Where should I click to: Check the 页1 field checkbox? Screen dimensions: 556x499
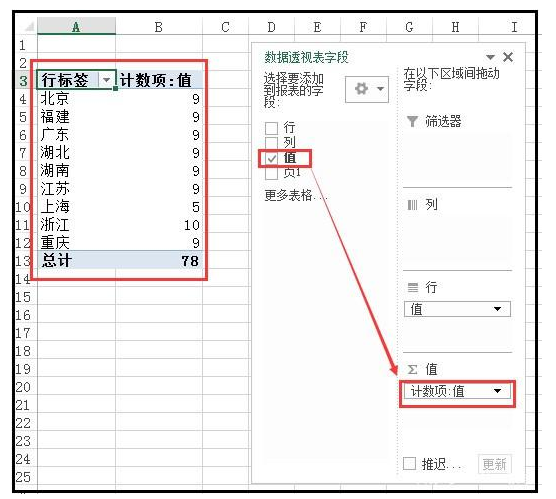pyautogui.click(x=271, y=173)
